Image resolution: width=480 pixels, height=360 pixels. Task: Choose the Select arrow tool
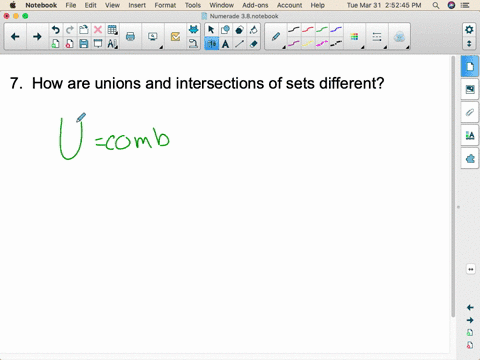pyautogui.click(x=211, y=30)
